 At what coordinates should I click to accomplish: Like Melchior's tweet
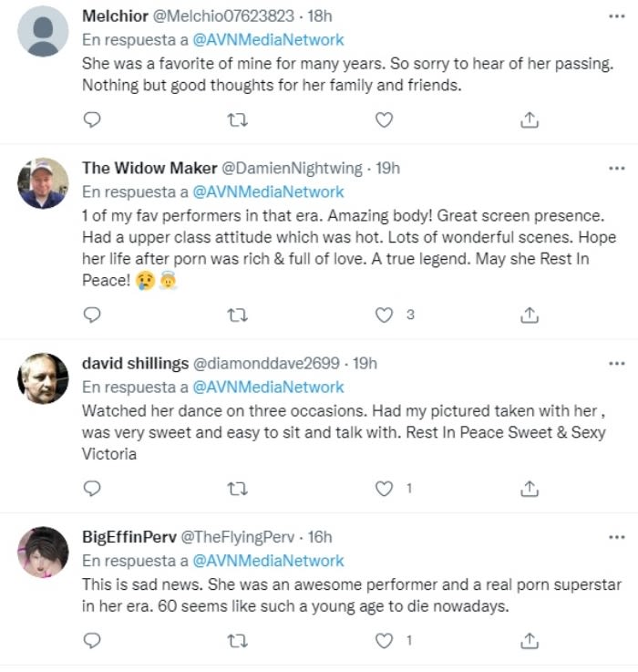coord(385,119)
